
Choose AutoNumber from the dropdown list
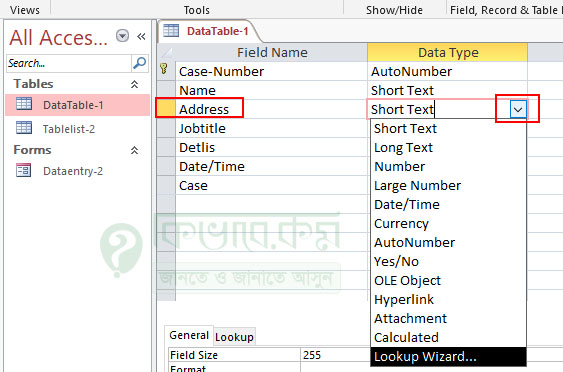pos(448,242)
